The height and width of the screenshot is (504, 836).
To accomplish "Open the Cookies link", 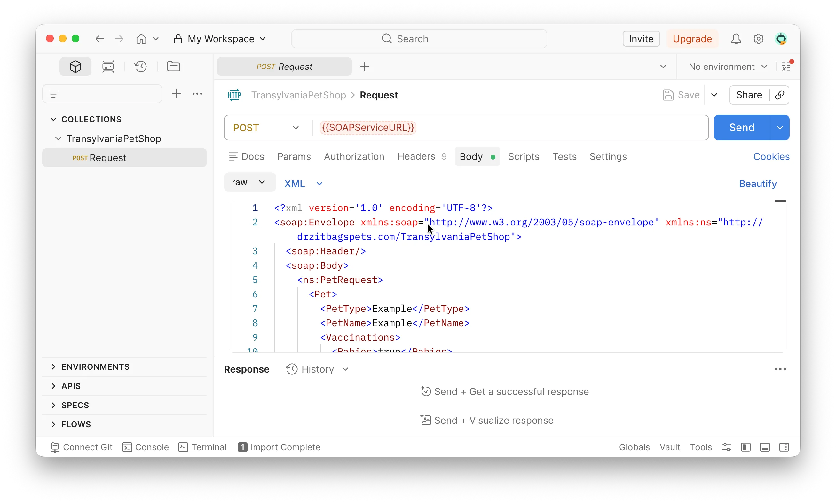I will pyautogui.click(x=771, y=156).
